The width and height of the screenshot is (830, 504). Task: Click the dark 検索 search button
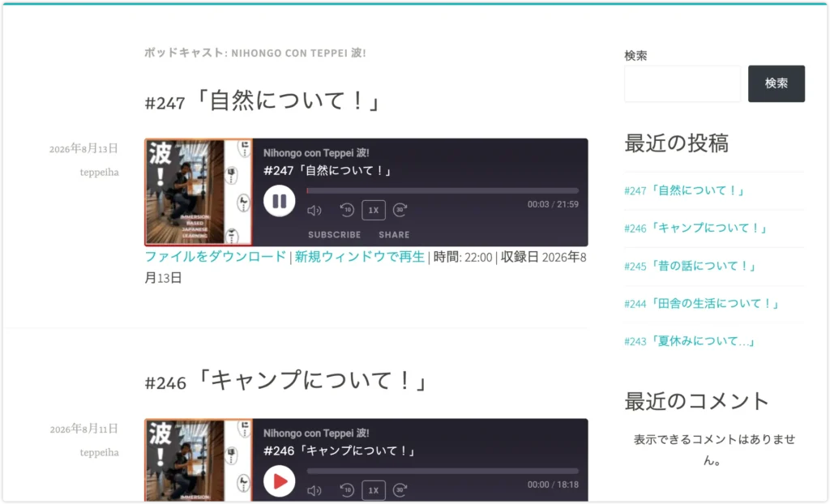point(776,83)
